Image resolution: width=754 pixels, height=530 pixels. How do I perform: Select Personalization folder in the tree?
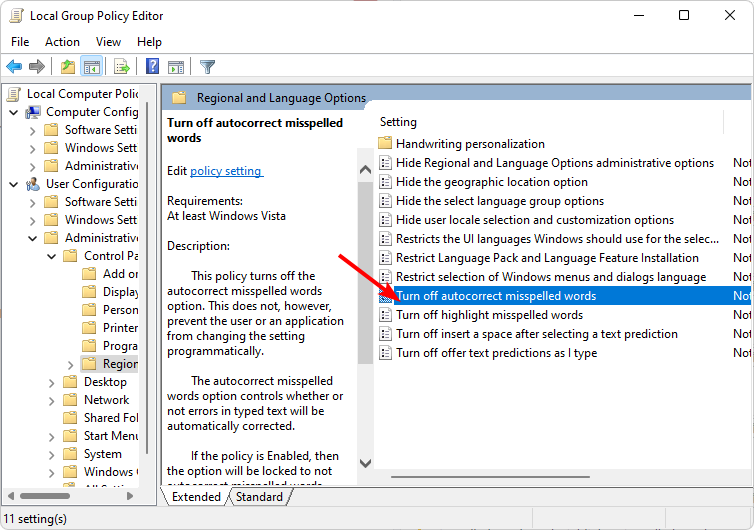(120, 310)
